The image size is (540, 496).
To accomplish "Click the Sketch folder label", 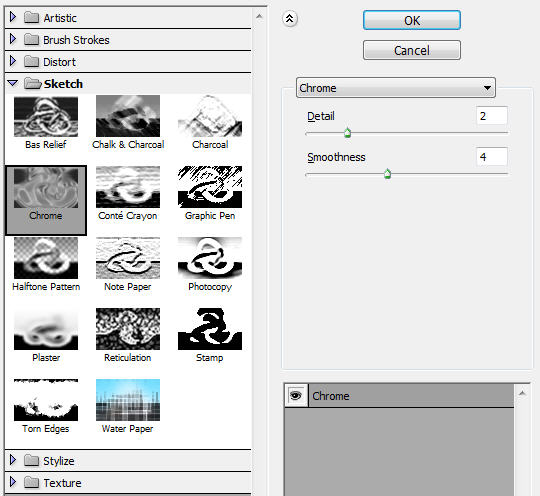I will (63, 84).
